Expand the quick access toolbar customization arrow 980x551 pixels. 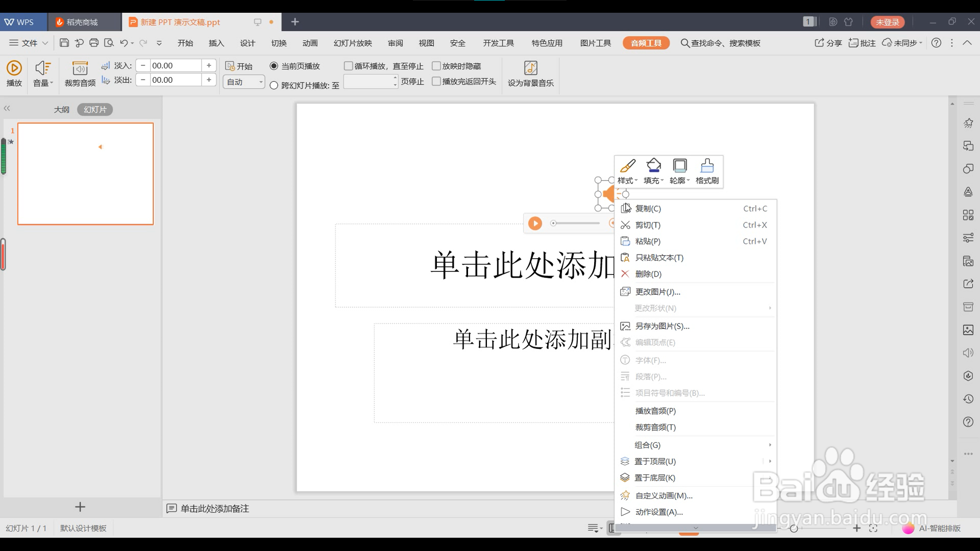click(159, 43)
